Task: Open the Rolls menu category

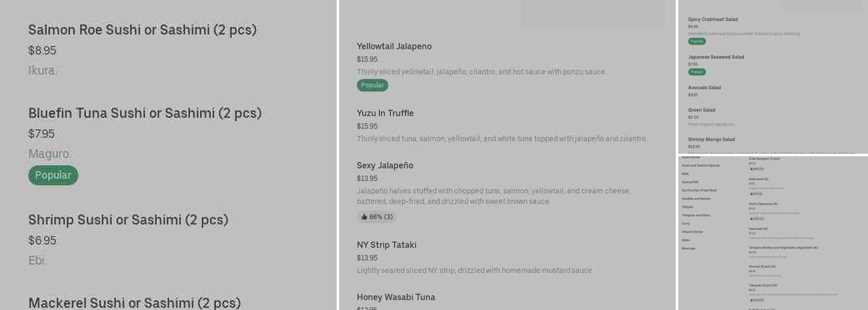Action: [685, 174]
